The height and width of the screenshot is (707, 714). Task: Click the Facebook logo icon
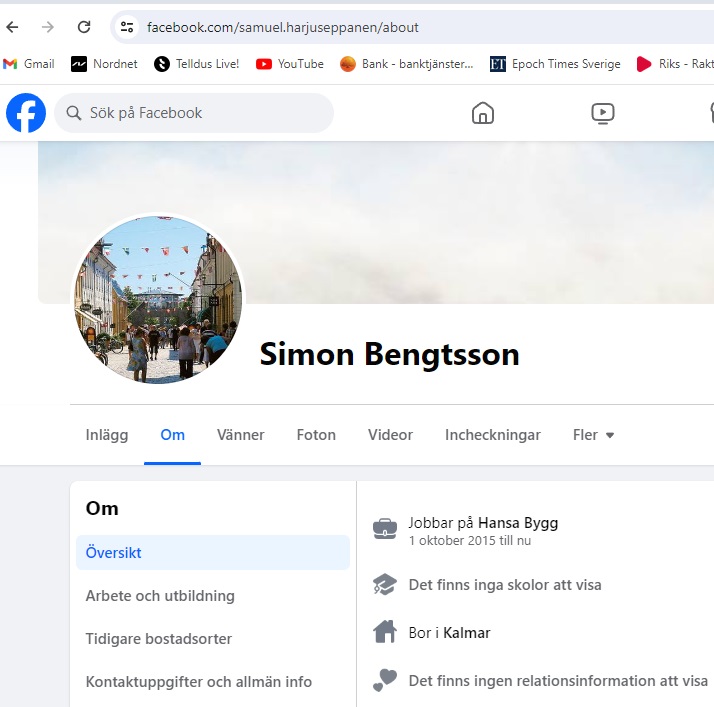pos(26,113)
